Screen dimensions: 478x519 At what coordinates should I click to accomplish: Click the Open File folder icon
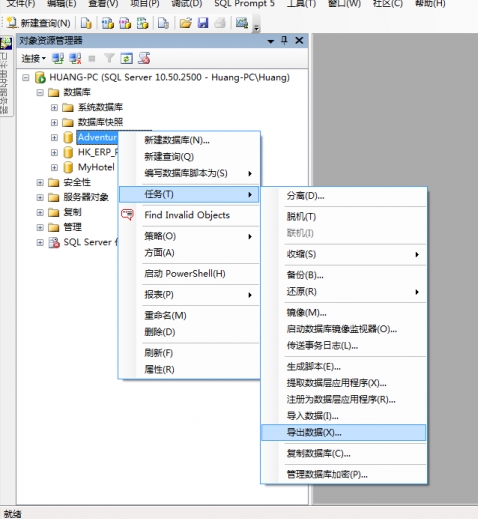[x=185, y=23]
